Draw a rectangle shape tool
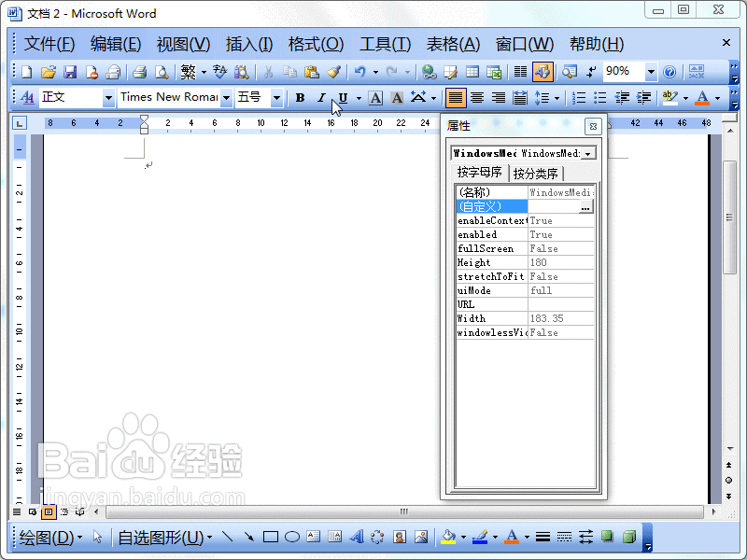 pyautogui.click(x=271, y=538)
